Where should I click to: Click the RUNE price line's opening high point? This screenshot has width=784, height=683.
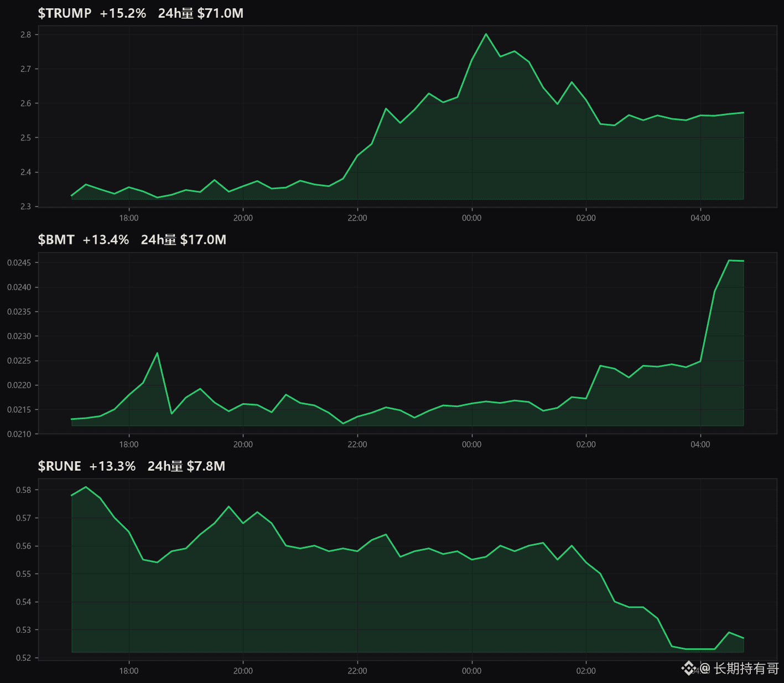click(x=86, y=487)
